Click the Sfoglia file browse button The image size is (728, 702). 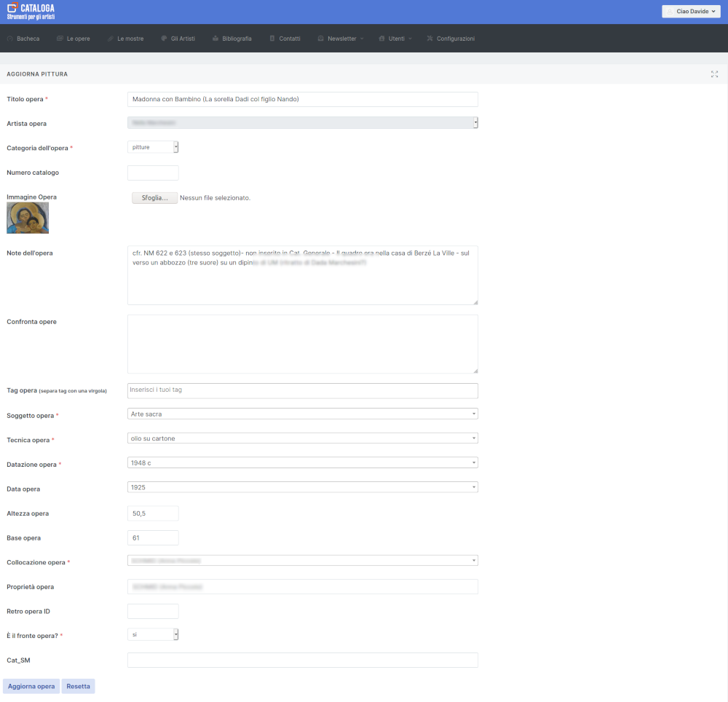(154, 198)
